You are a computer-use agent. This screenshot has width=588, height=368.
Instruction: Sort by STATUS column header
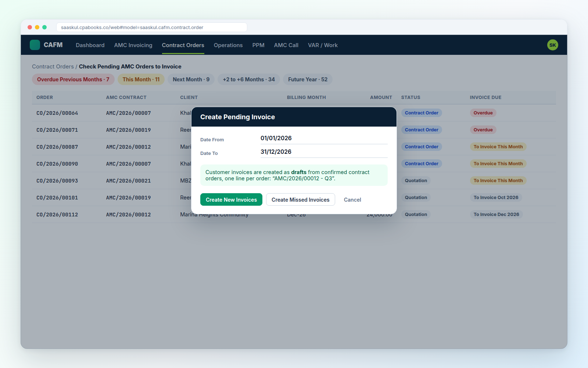click(x=410, y=98)
